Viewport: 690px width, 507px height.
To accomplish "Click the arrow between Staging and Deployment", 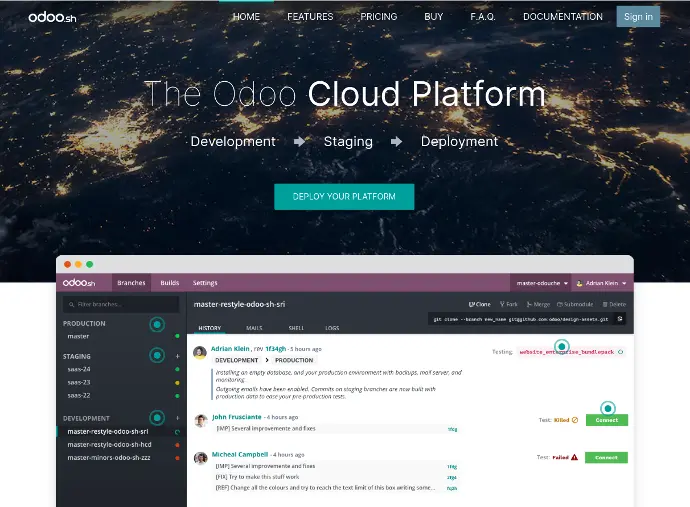I will click(x=396, y=142).
